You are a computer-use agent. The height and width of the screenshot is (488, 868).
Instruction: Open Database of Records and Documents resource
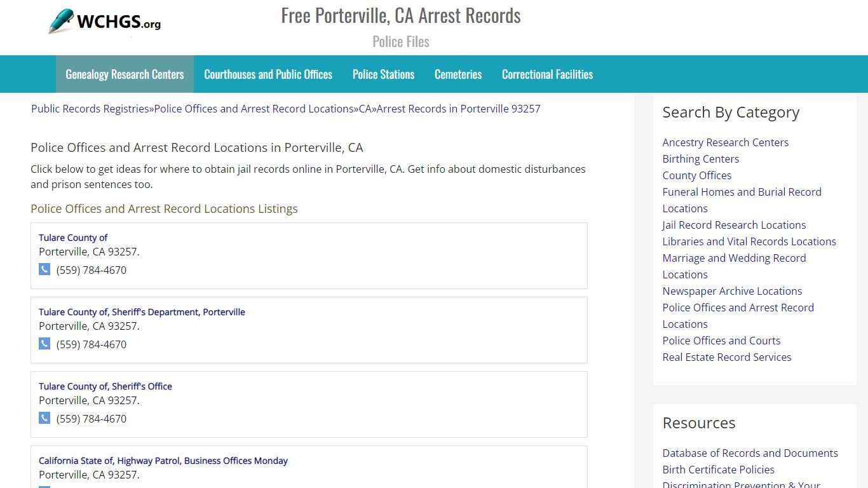tap(750, 453)
